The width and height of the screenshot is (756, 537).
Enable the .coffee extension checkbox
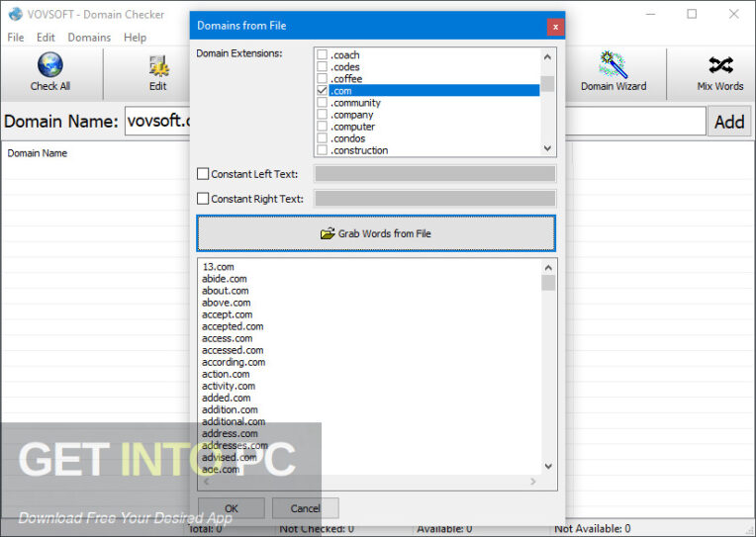tap(322, 78)
